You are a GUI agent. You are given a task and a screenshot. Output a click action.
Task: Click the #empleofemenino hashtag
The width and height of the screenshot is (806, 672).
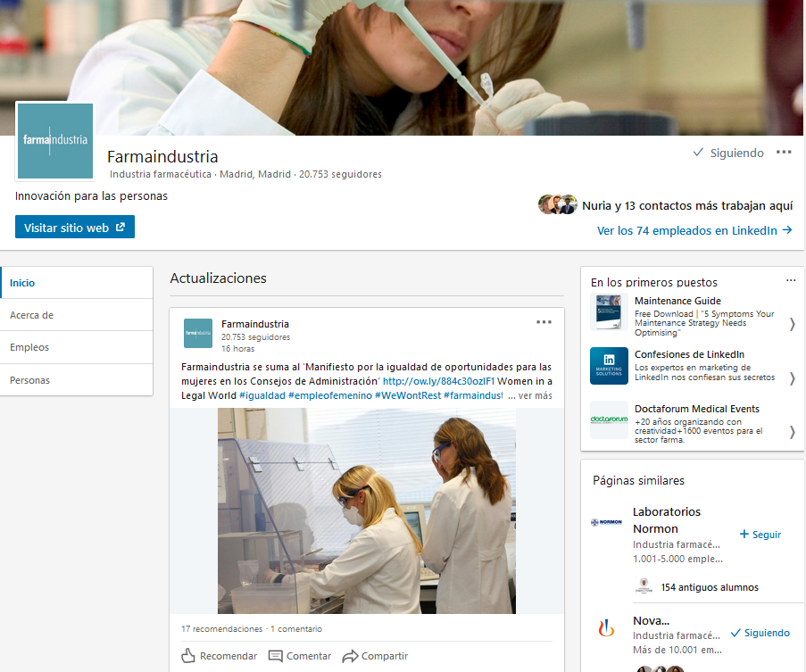point(330,395)
